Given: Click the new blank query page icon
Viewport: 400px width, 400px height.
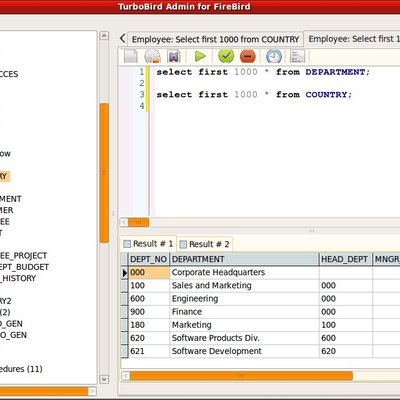Looking at the screenshot, I should 131,56.
